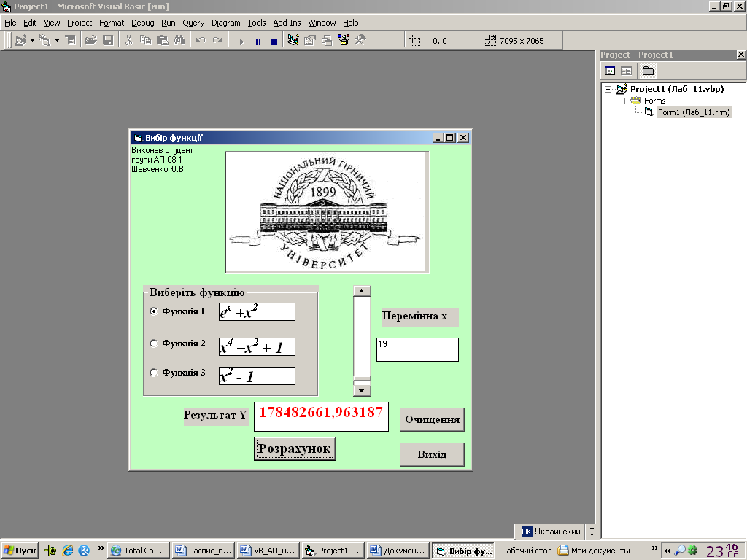Open Мои документы on the taskbar
The height and width of the screenshot is (560, 747).
(594, 551)
